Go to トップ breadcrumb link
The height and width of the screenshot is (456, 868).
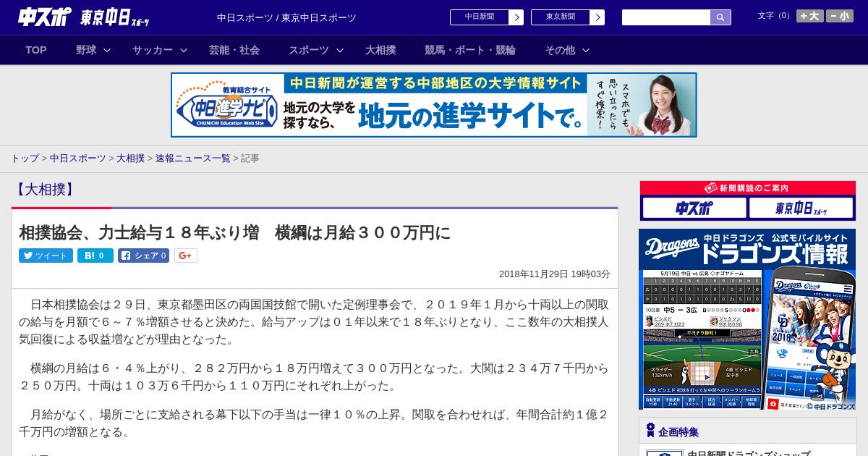pos(25,159)
